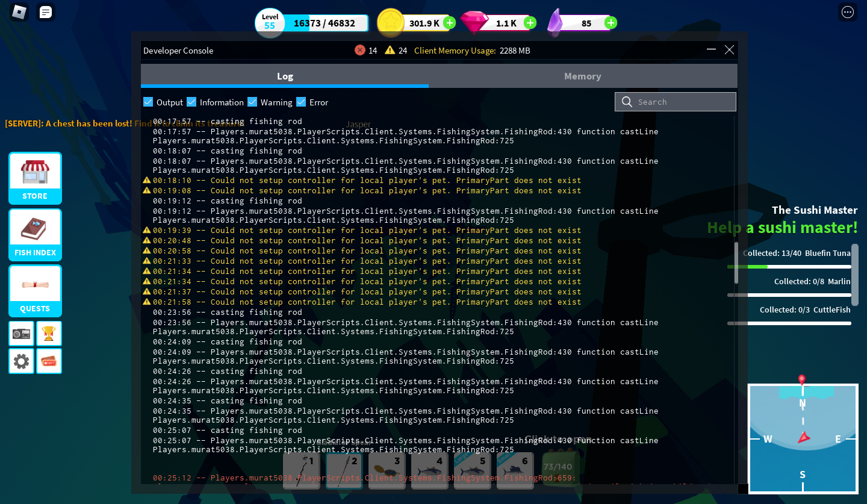Click the XP progress bar 16373 / 46832
This screenshot has width=867, height=504.
click(325, 23)
